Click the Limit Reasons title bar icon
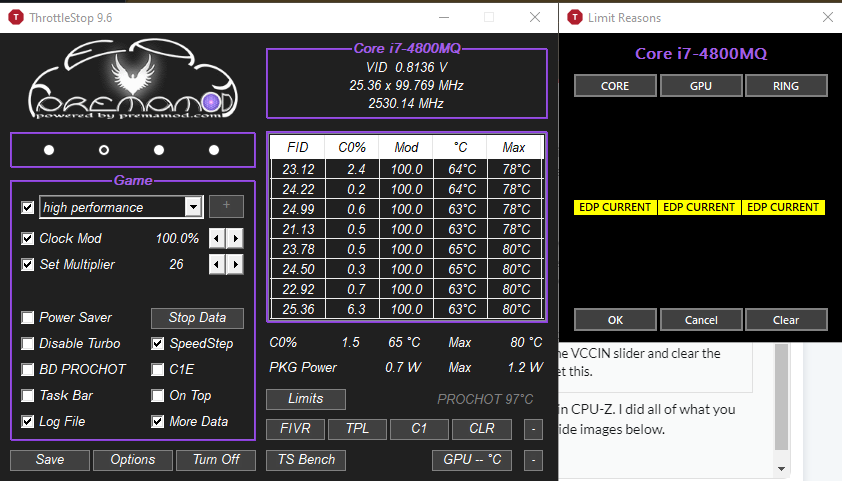This screenshot has height=481, width=842. 575,17
